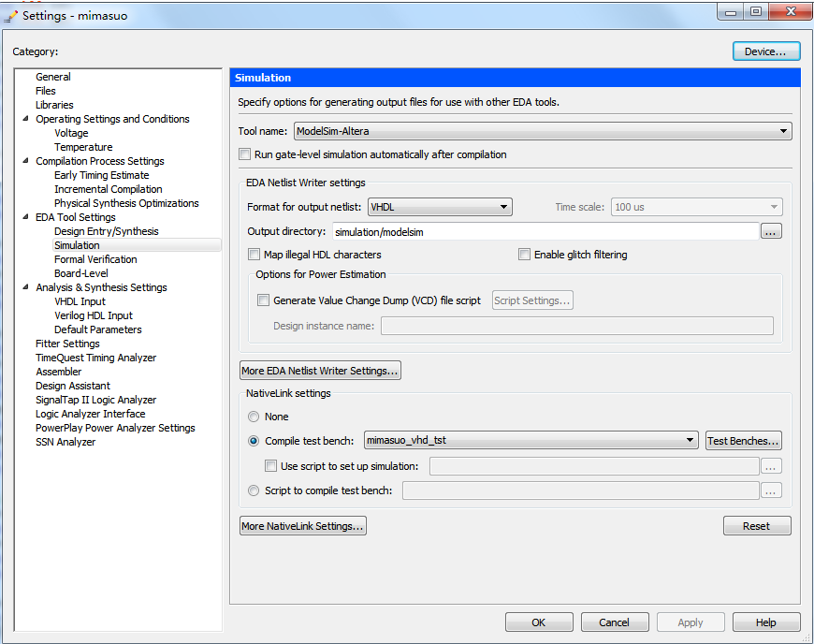Select Libraries category
Image resolution: width=814 pixels, height=644 pixels.
[54, 105]
